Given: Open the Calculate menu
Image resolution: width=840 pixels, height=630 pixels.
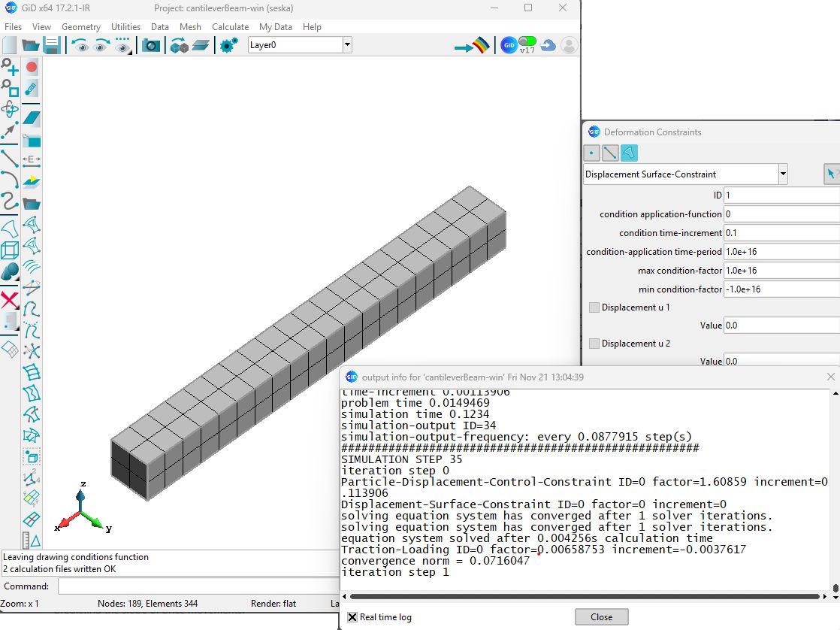Looking at the screenshot, I should tap(231, 27).
